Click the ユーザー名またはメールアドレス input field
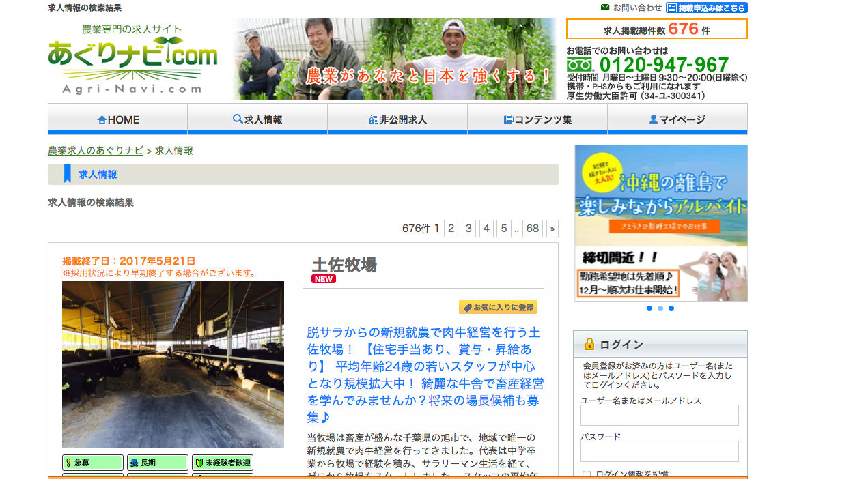This screenshot has width=868, height=479. (660, 416)
